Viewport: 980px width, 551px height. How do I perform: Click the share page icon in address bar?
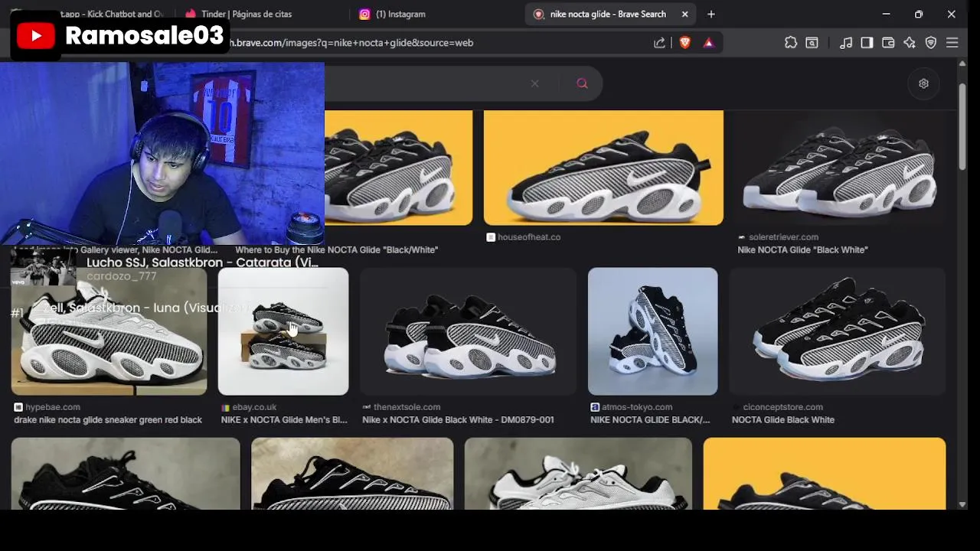click(659, 43)
